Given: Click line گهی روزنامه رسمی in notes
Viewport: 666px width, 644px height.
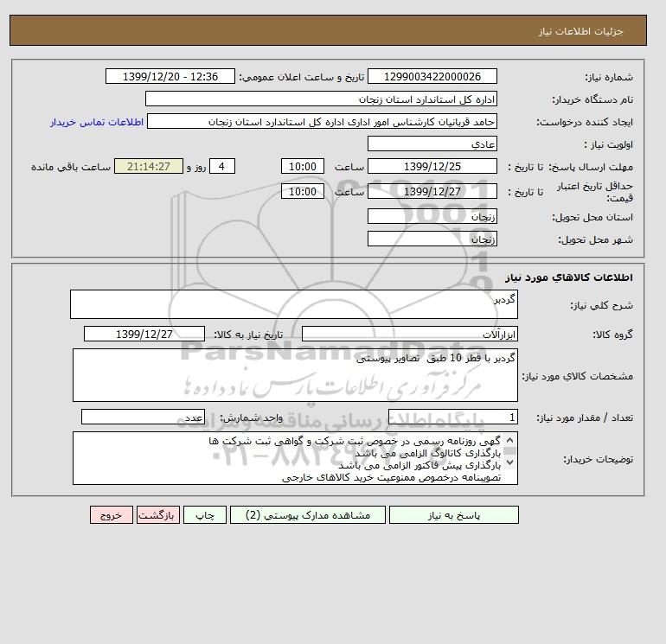Looking at the screenshot, I should (355, 441).
